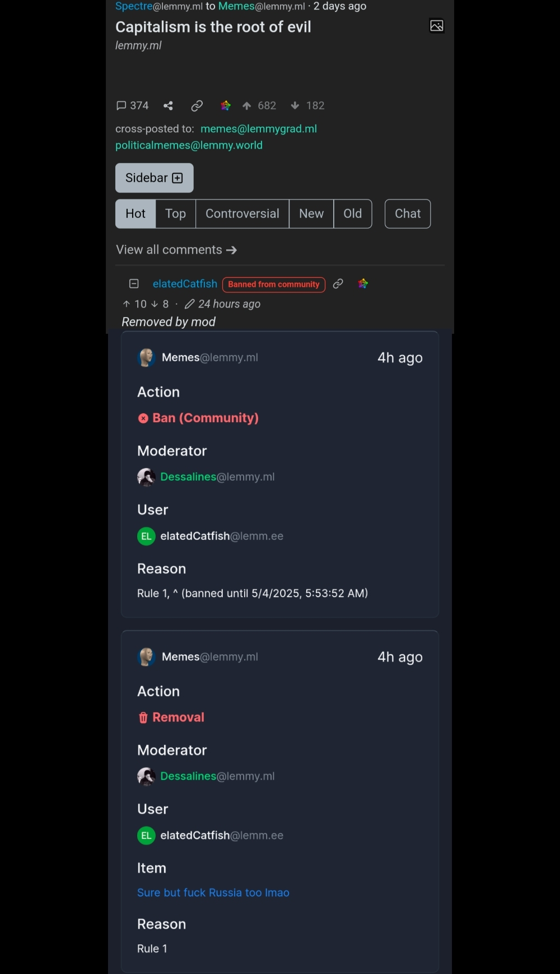Open the post image thumbnail icon

tap(436, 26)
